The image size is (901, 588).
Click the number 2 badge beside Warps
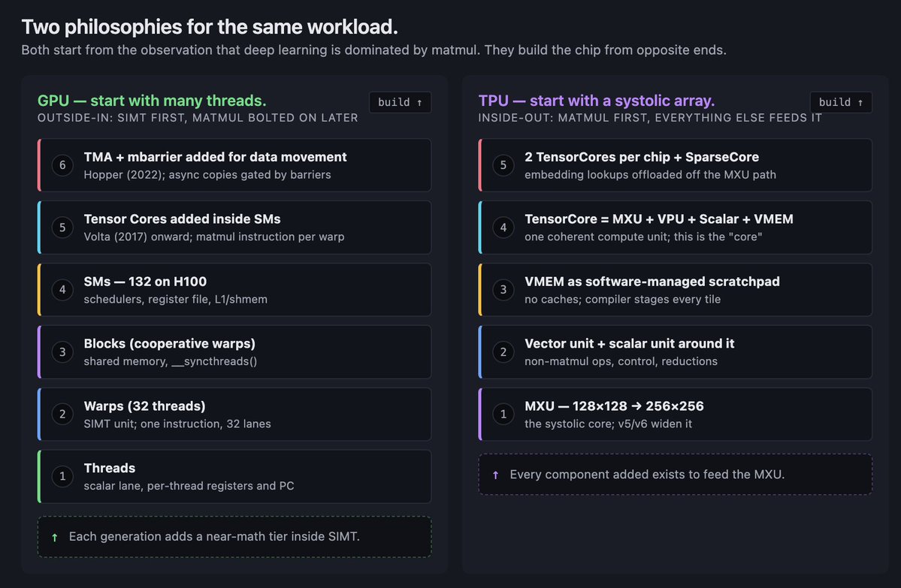tap(62, 414)
